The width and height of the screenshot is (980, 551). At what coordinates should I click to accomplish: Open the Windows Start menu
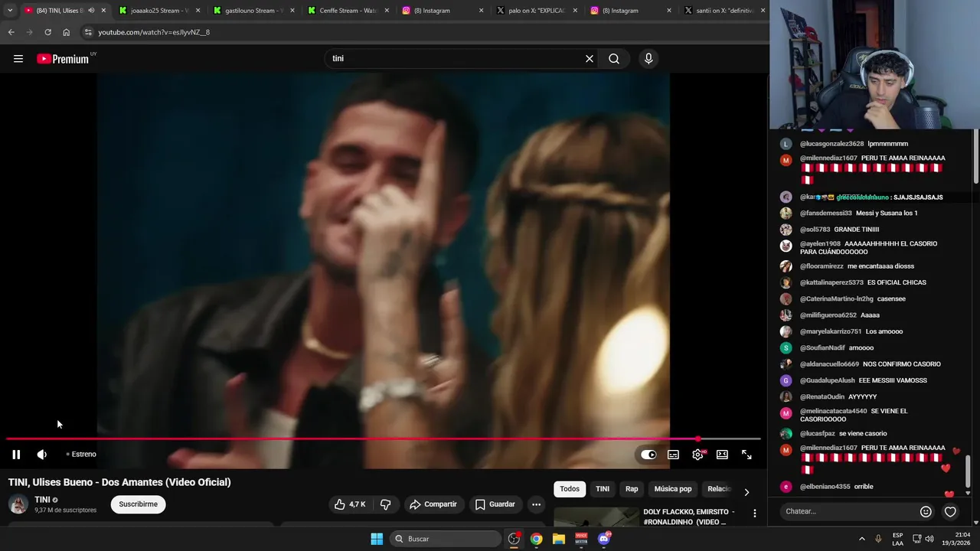point(377,539)
